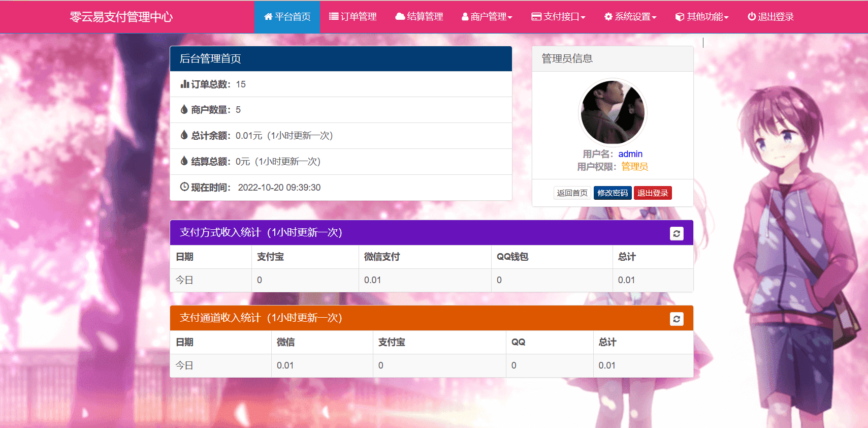Click the 零云易支付管理中心 site title
Viewport: 868px width, 428px height.
coord(121,17)
